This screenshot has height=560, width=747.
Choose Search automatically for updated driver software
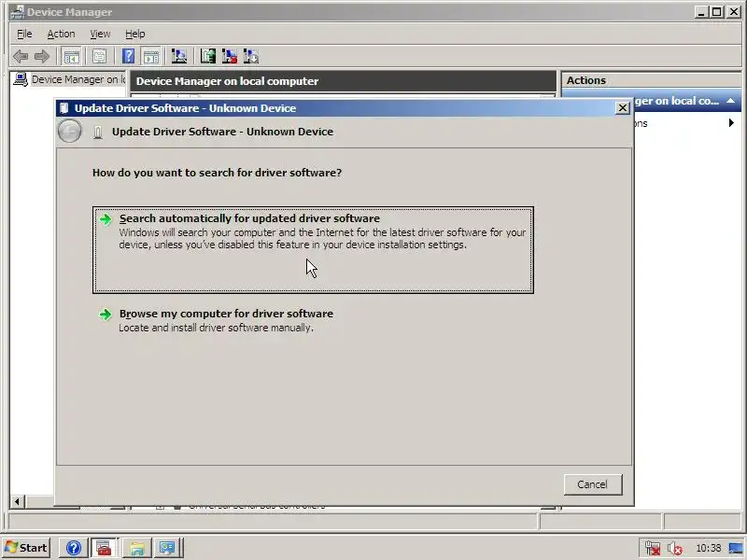click(x=313, y=250)
